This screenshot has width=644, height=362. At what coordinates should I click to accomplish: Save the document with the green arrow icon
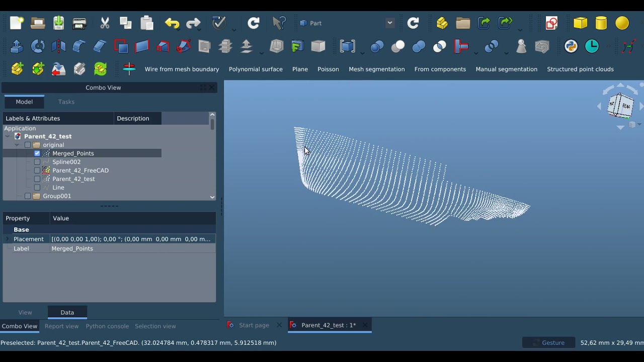click(x=58, y=23)
